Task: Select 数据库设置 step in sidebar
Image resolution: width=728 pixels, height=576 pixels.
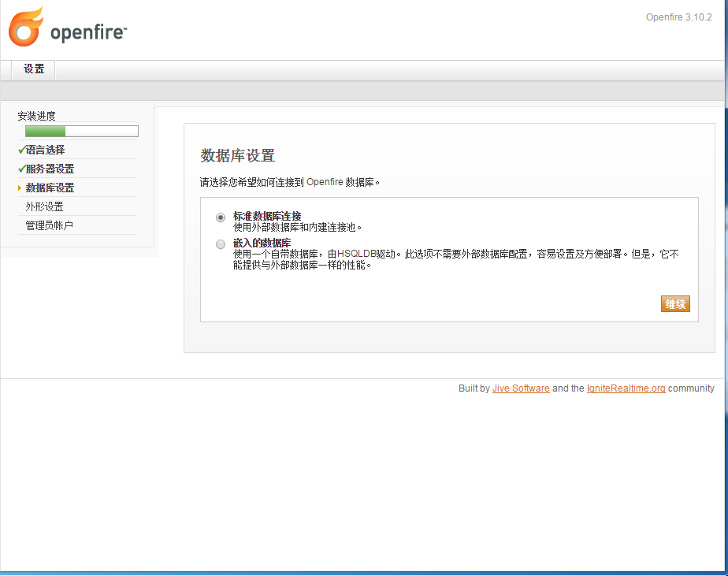Action: [50, 188]
